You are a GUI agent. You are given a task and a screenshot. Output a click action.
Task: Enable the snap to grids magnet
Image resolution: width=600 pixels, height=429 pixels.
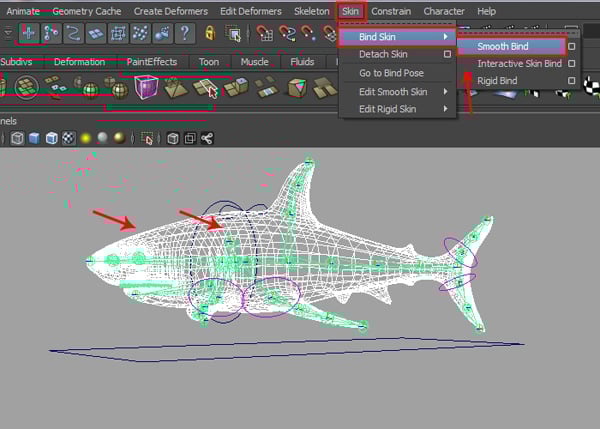264,33
